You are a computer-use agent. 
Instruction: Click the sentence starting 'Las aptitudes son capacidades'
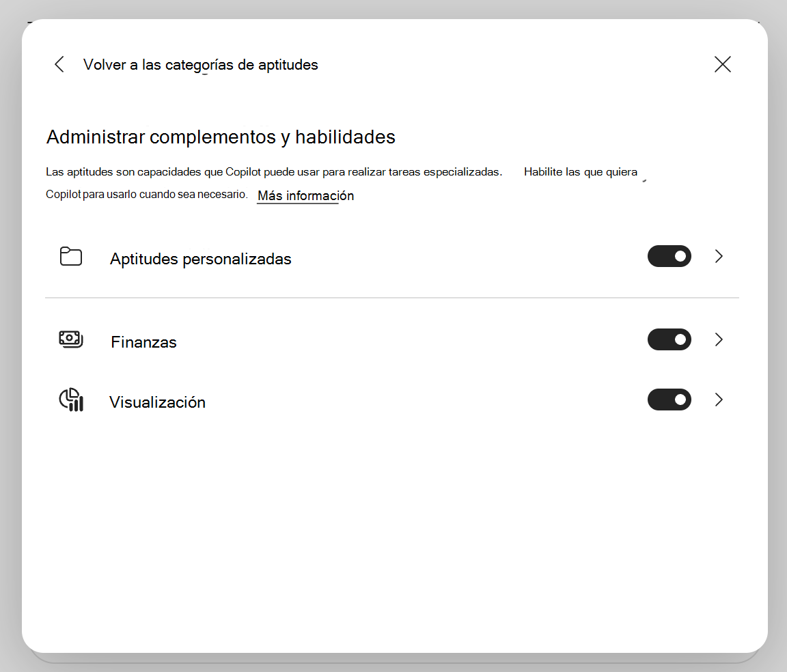coord(274,171)
